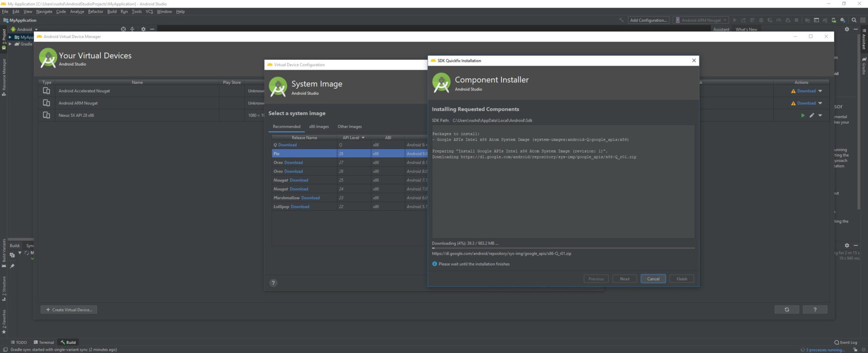The height and width of the screenshot is (353, 868).
Task: Open the Terminal tool window tab
Action: point(44,342)
